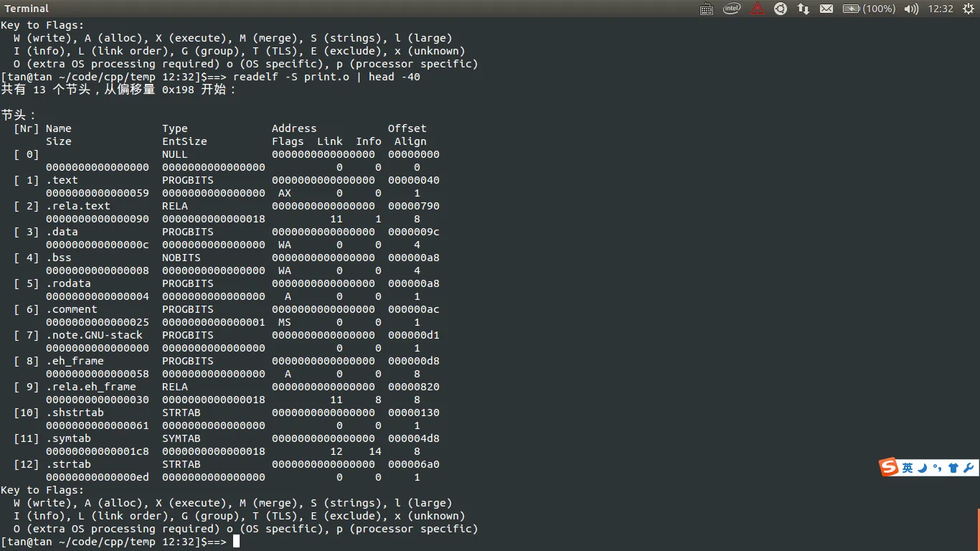Click the Terminal window title
980x551 pixels.
(27, 9)
